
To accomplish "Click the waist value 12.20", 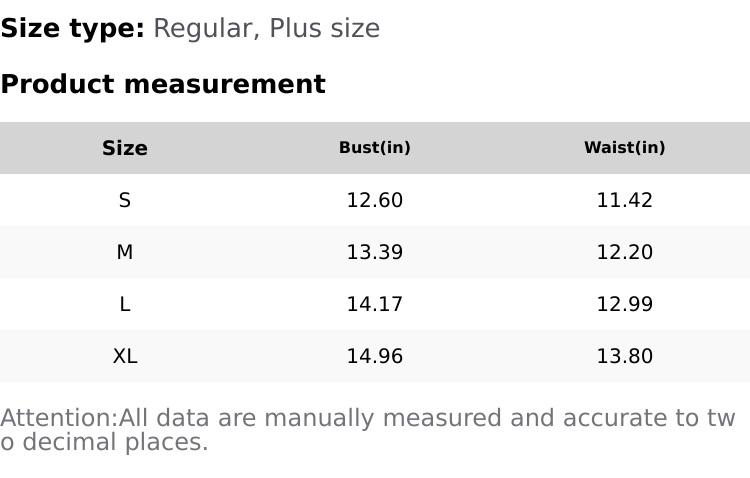I will [624, 252].
